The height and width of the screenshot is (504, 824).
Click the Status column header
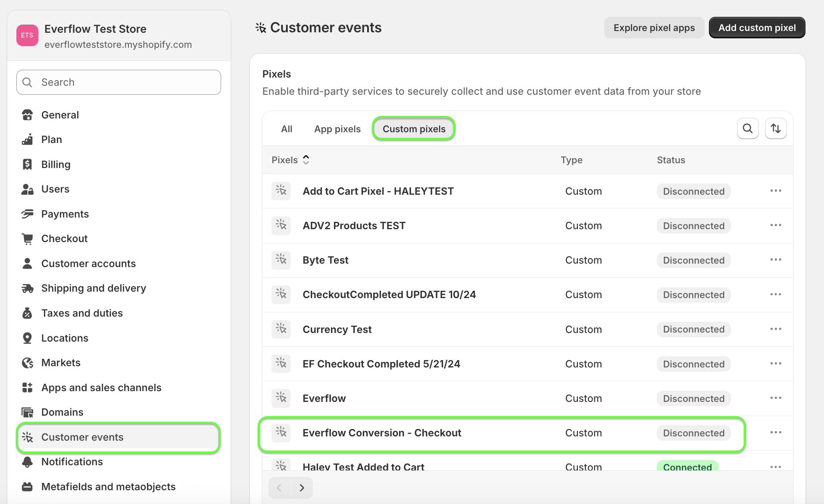click(671, 160)
